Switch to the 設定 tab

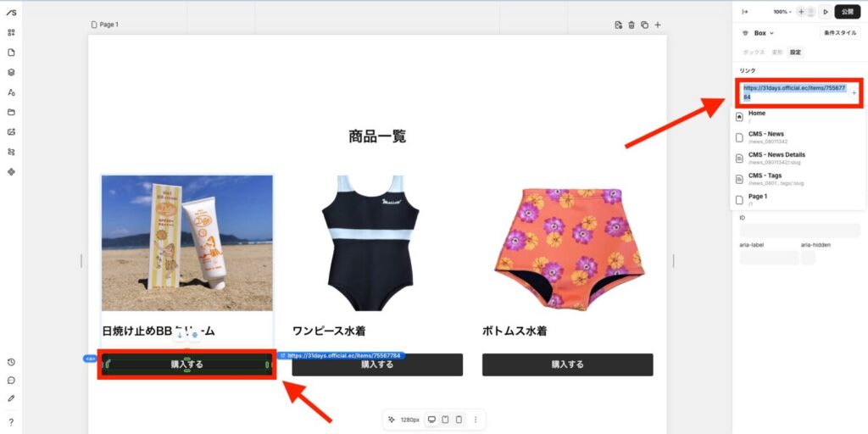pyautogui.click(x=795, y=52)
